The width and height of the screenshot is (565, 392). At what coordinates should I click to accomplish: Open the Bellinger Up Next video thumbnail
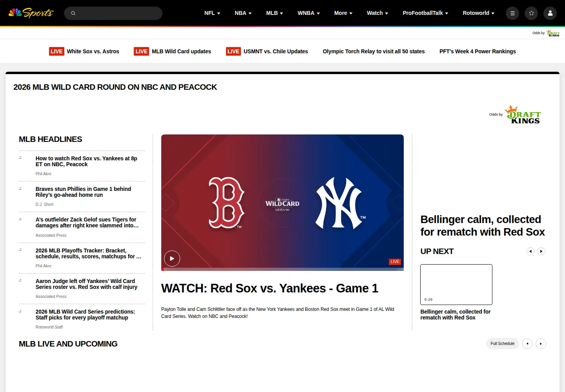[456, 285]
